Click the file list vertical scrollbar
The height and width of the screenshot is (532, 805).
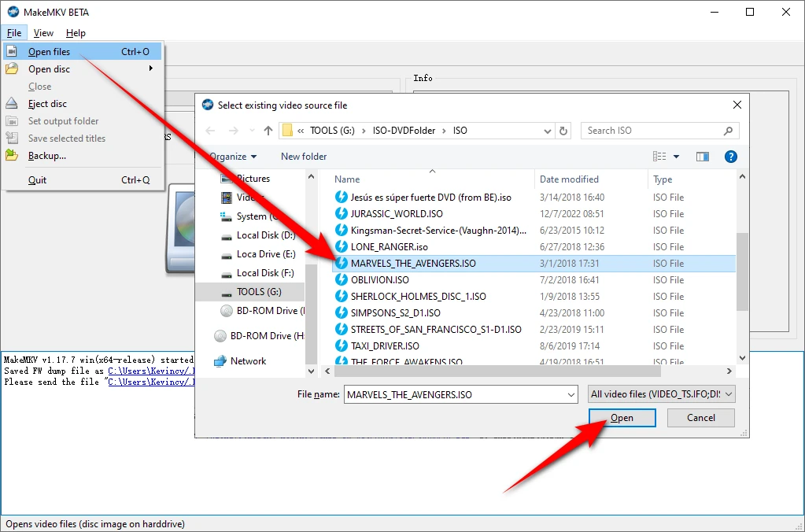pyautogui.click(x=742, y=272)
